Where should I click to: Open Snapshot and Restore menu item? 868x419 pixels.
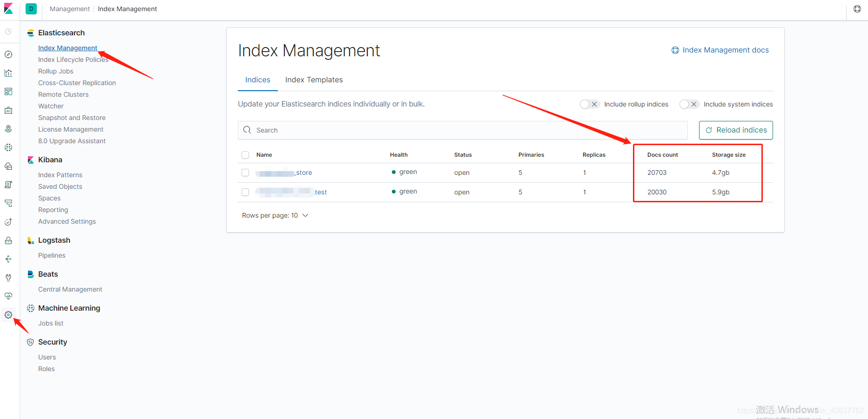72,118
